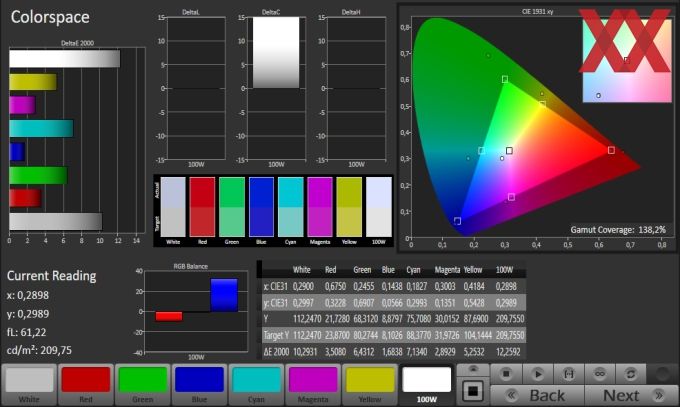Viewport: 680px width, 407px height.
Task: Click the bottom gray bar in DeltaE 2000 chart
Action: 56,221
